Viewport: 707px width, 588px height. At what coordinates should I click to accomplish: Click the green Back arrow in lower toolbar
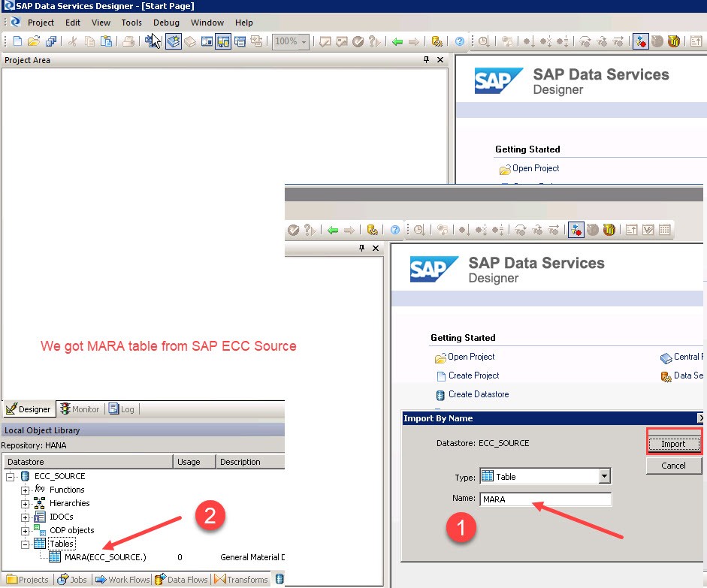[x=333, y=231]
